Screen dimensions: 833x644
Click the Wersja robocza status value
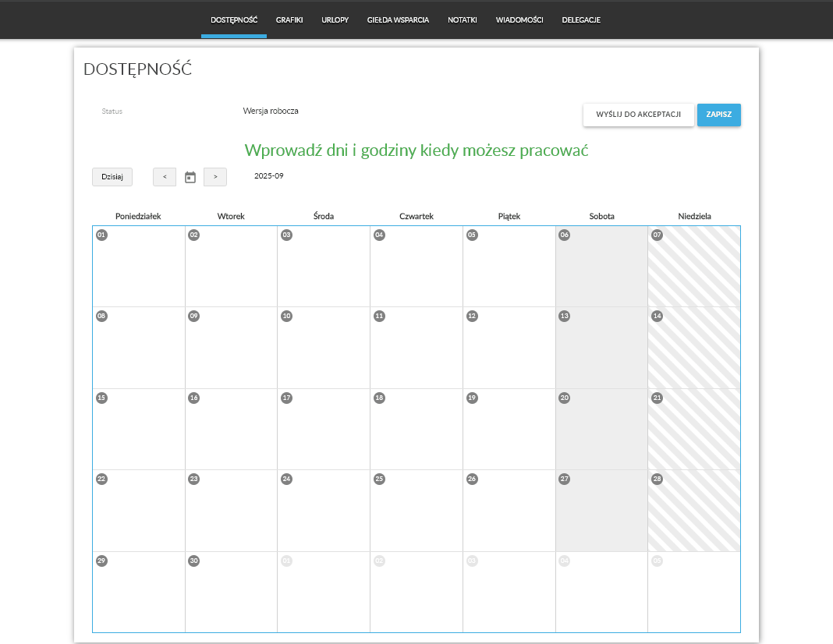[x=271, y=111]
